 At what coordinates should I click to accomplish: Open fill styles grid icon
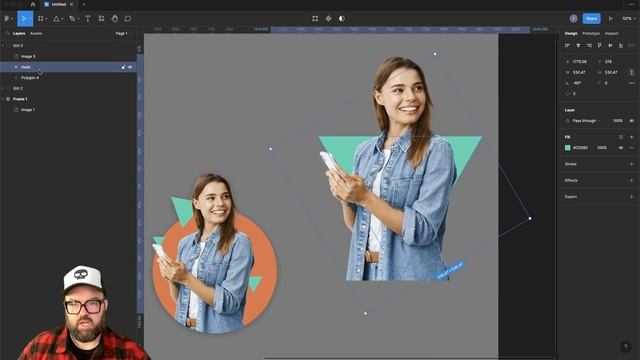pos(621,137)
